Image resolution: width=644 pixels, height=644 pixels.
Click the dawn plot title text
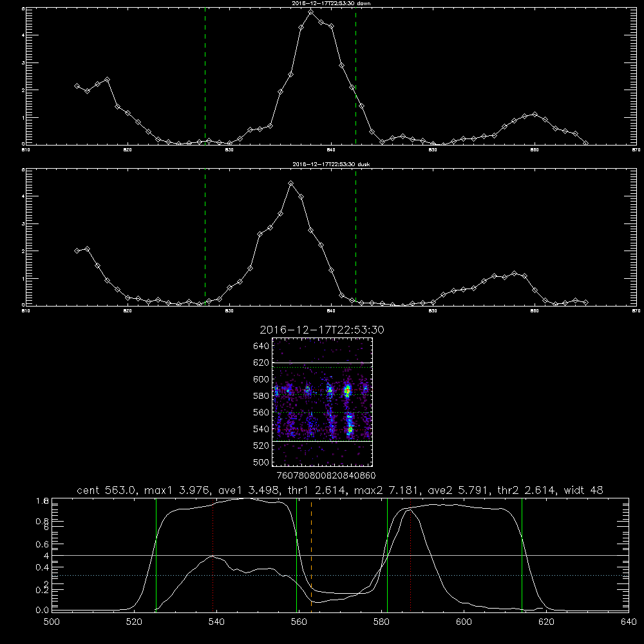tap(332, 3)
